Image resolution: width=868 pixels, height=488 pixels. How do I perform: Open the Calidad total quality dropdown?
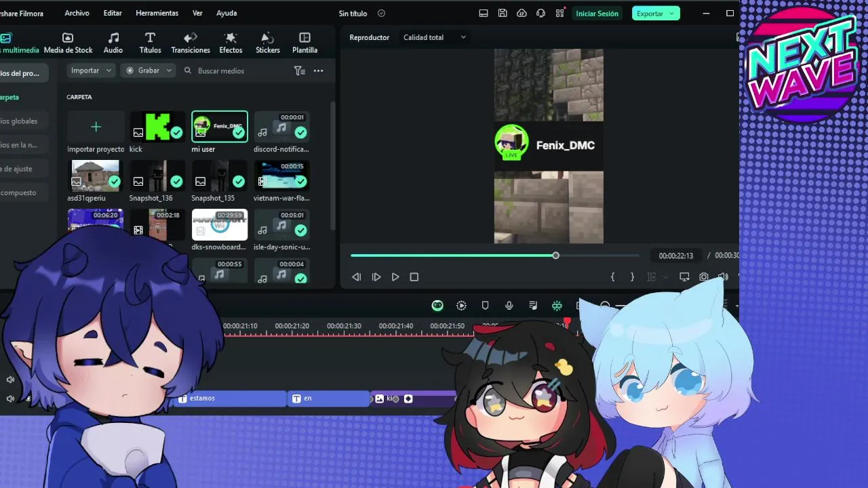(x=435, y=37)
